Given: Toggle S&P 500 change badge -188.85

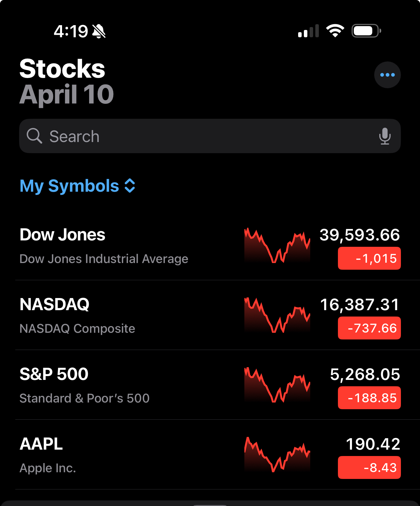Looking at the screenshot, I should (x=369, y=398).
